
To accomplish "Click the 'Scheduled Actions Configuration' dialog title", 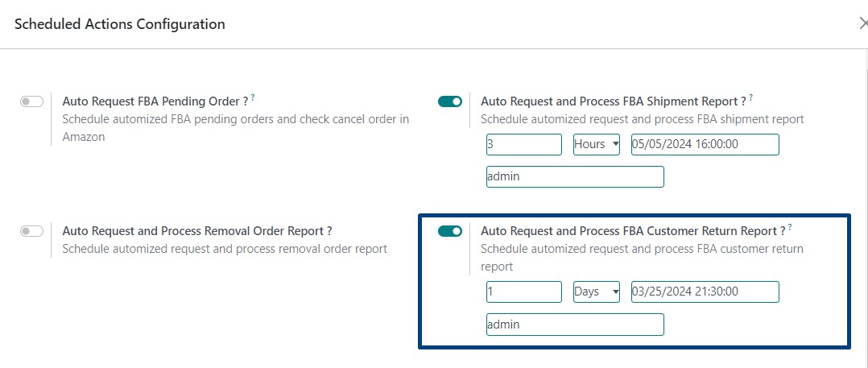I will (119, 24).
